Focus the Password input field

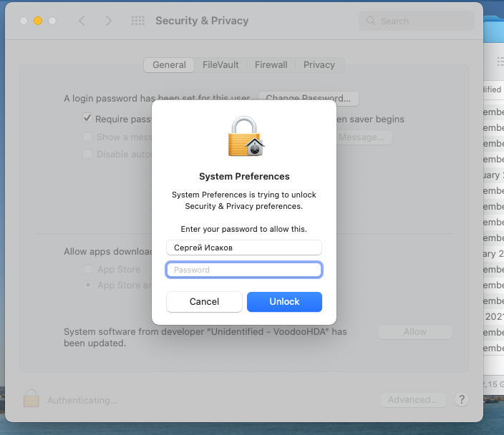(x=244, y=270)
